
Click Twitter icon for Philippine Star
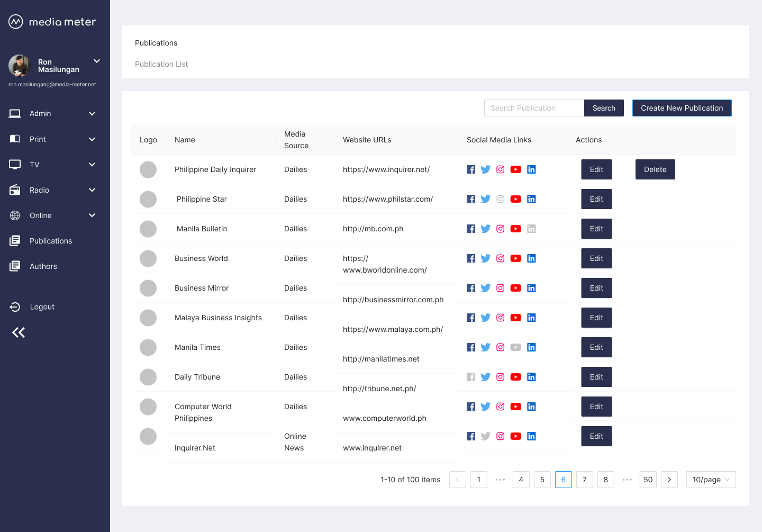(x=485, y=199)
